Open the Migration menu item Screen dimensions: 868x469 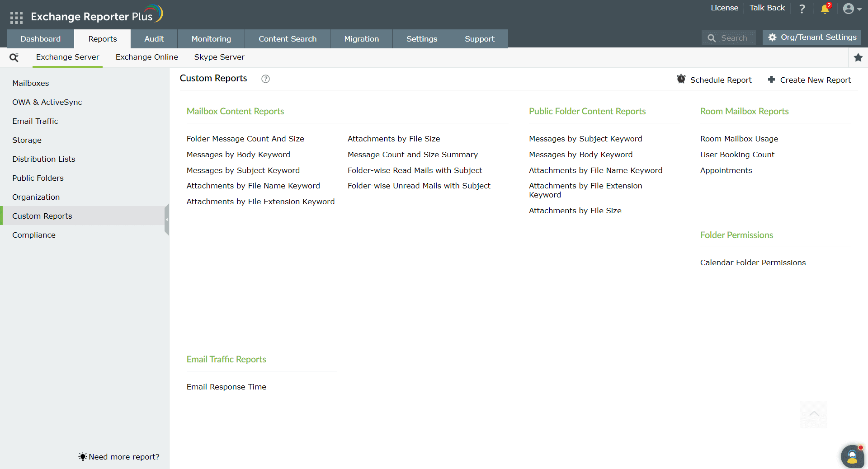[361, 39]
